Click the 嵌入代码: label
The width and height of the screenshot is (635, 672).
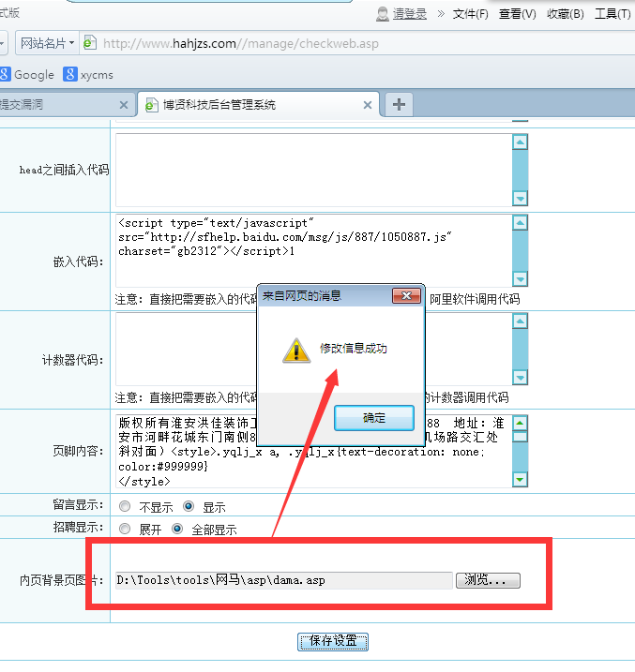[79, 261]
